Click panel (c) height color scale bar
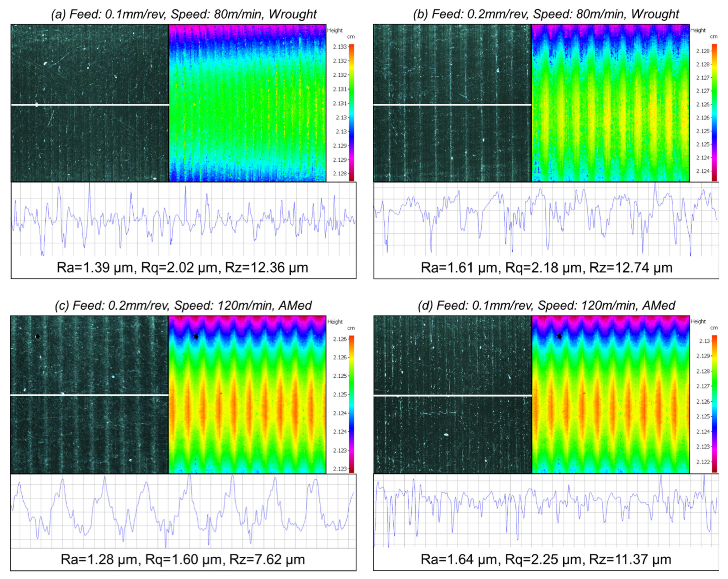Image resolution: width=728 pixels, height=579 pixels. pyautogui.click(x=351, y=404)
